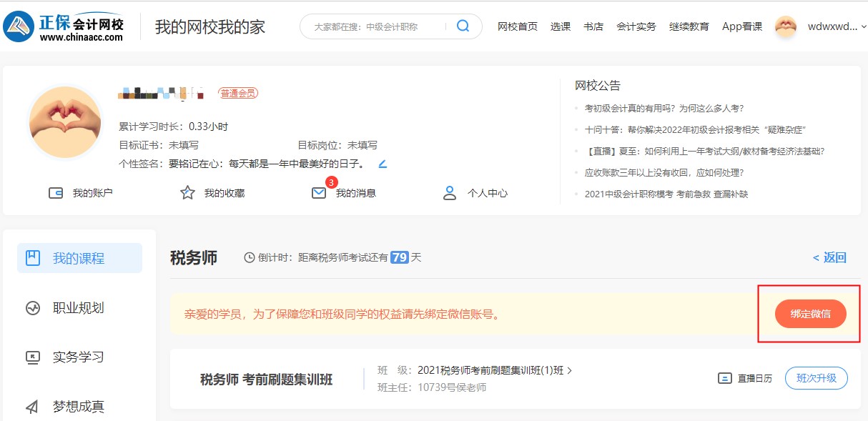
Task: Expand class 2021税务师考前刷题集训班(1)班
Action: (495, 370)
